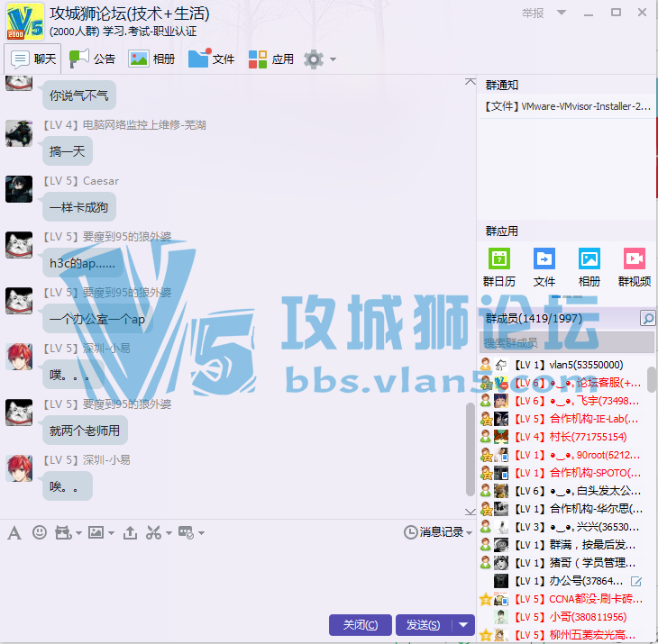Screen dimensions: 658x644
Task: Open the title bar dropdown arrow beside 举报
Action: pyautogui.click(x=562, y=13)
